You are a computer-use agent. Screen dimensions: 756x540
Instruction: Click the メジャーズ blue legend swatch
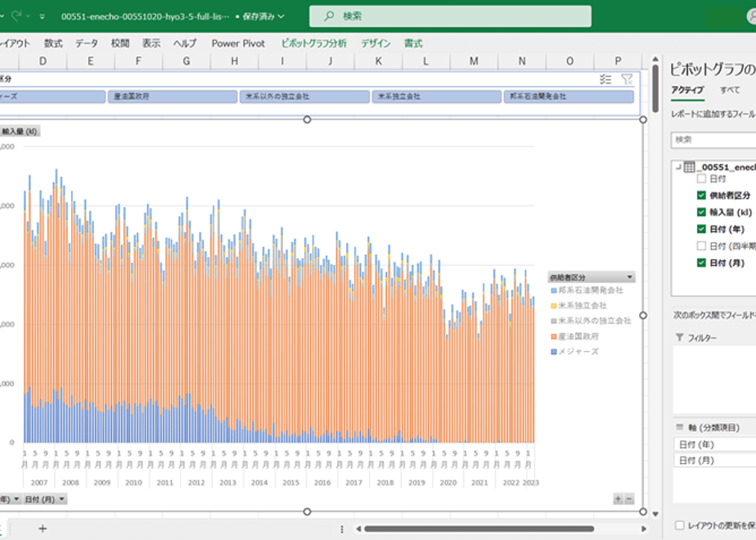point(554,352)
